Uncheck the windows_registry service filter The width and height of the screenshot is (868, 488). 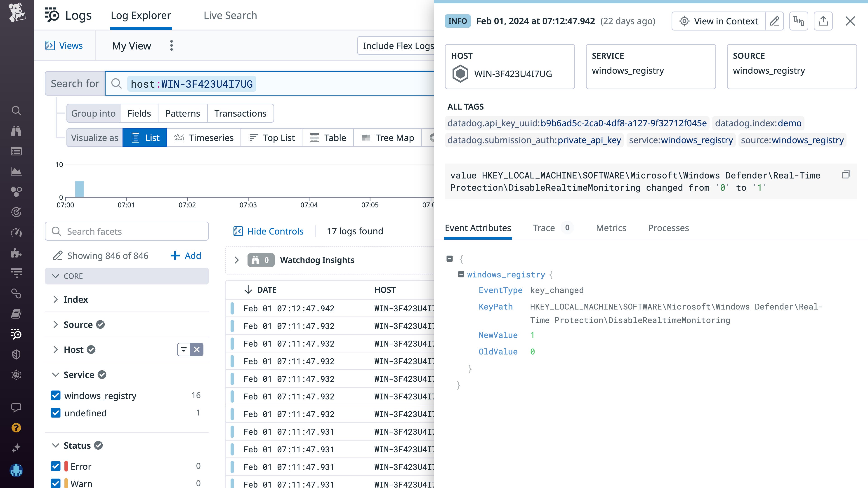click(56, 395)
